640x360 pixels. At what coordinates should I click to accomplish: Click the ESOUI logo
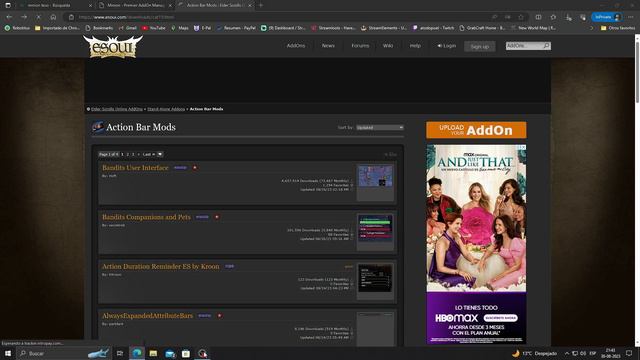113,47
